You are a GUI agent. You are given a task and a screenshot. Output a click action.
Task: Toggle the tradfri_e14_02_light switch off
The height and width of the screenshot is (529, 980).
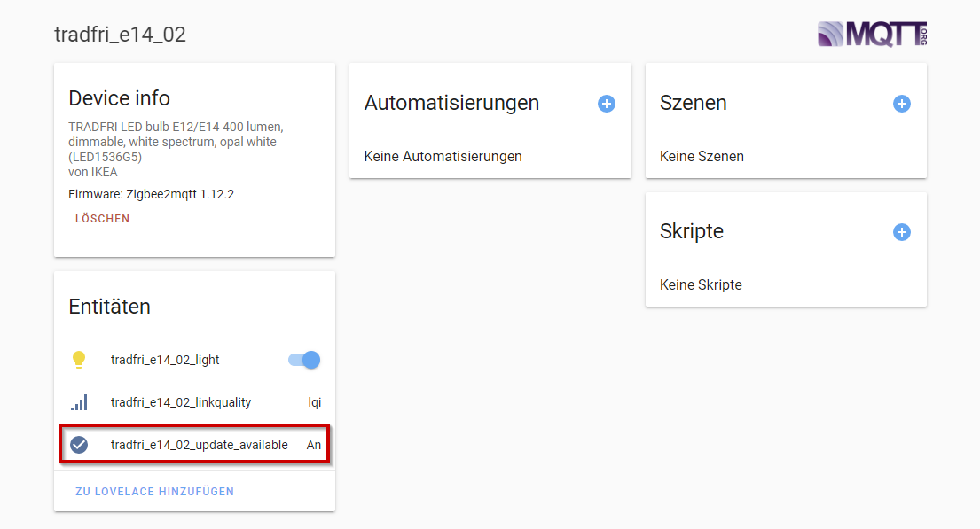[305, 359]
